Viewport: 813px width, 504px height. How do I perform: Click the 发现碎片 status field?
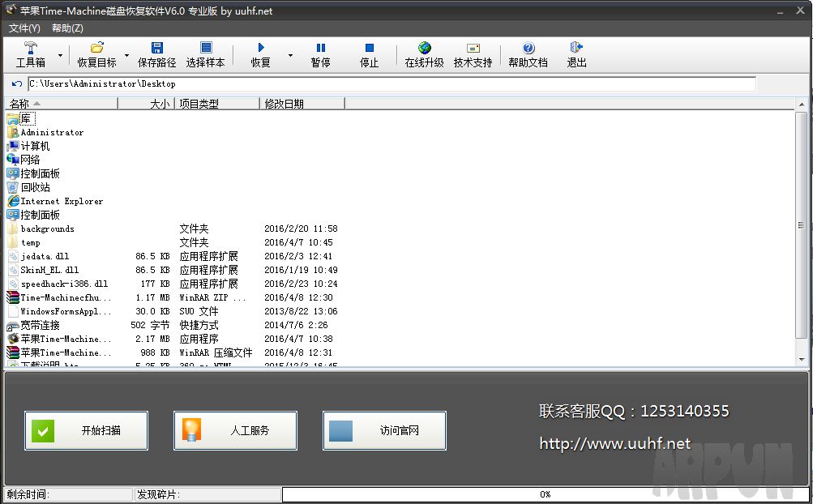(208, 494)
